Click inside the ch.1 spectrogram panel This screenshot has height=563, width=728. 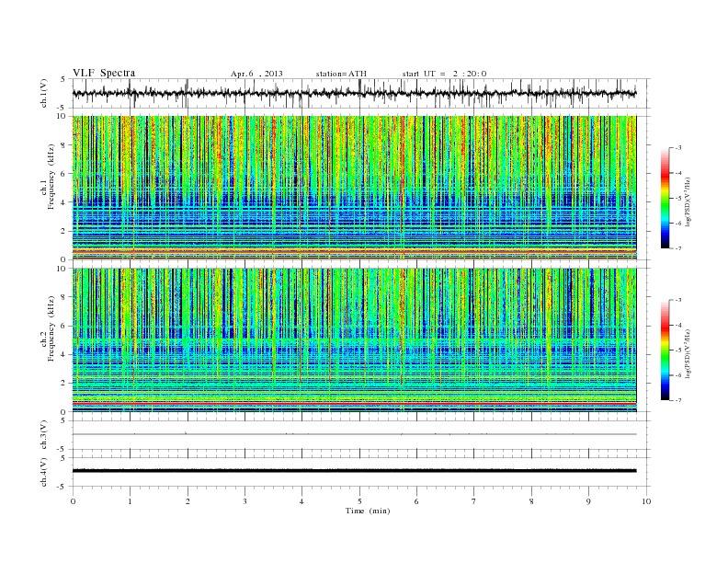354,188
